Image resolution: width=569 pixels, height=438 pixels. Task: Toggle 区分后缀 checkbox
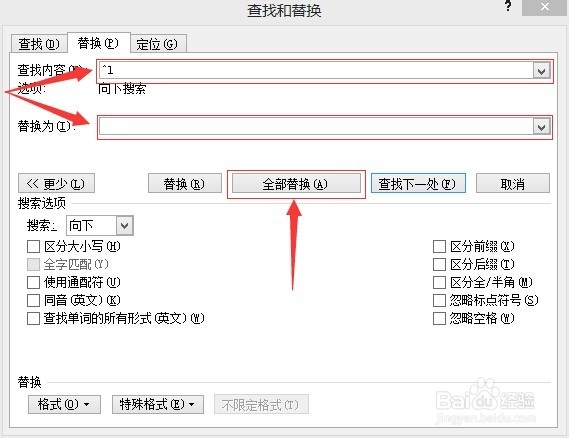click(x=439, y=265)
